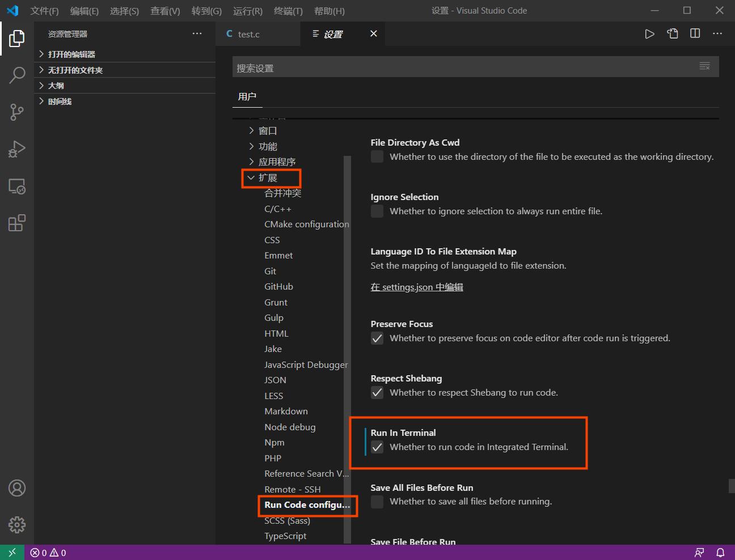
Task: Select the Source Control icon
Action: (16, 112)
